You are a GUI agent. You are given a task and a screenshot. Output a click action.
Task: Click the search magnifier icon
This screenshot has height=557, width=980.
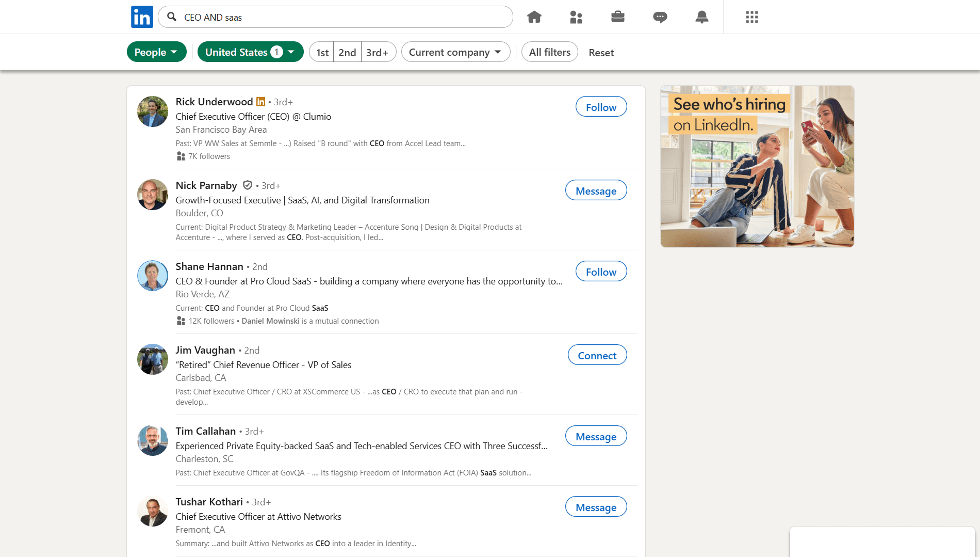pos(171,17)
